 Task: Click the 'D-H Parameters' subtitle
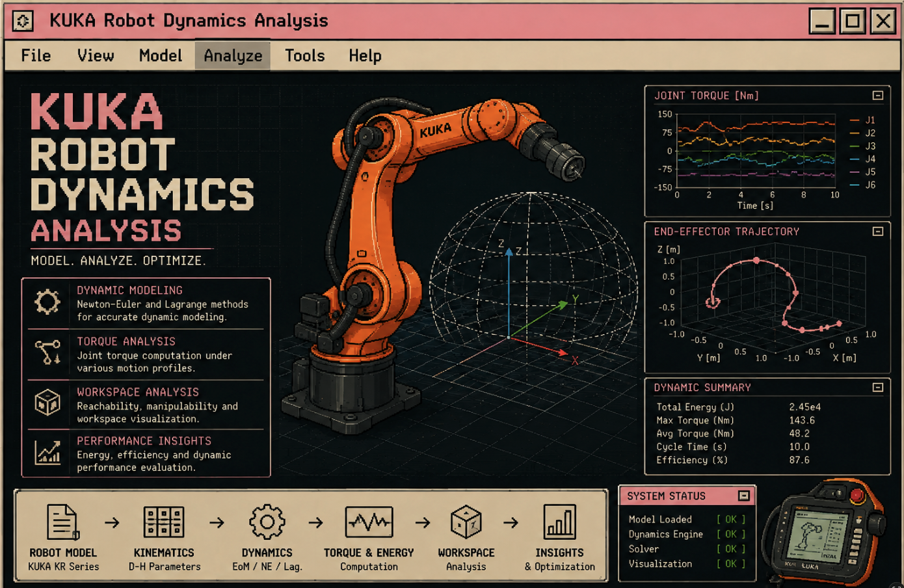pyautogui.click(x=165, y=567)
